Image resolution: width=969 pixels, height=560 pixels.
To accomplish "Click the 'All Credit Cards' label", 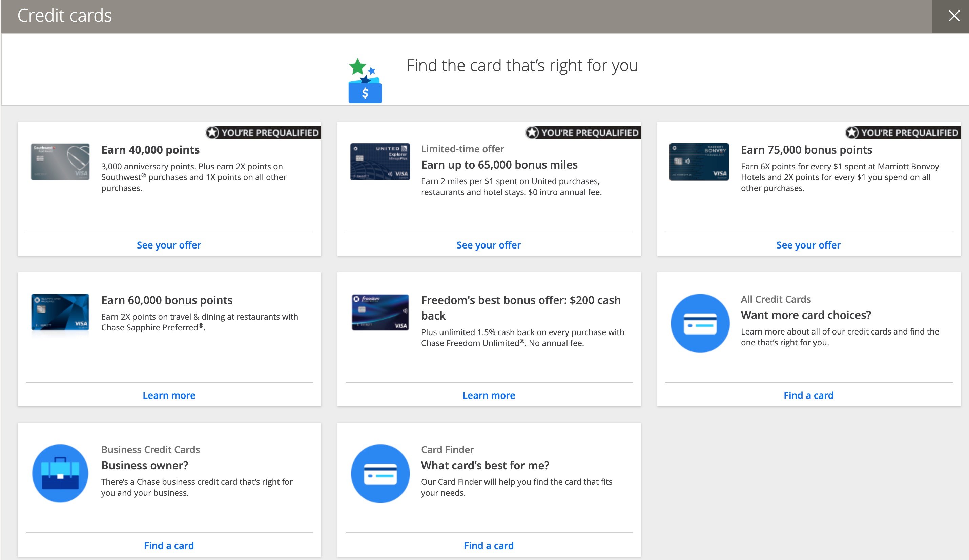I will [x=776, y=299].
